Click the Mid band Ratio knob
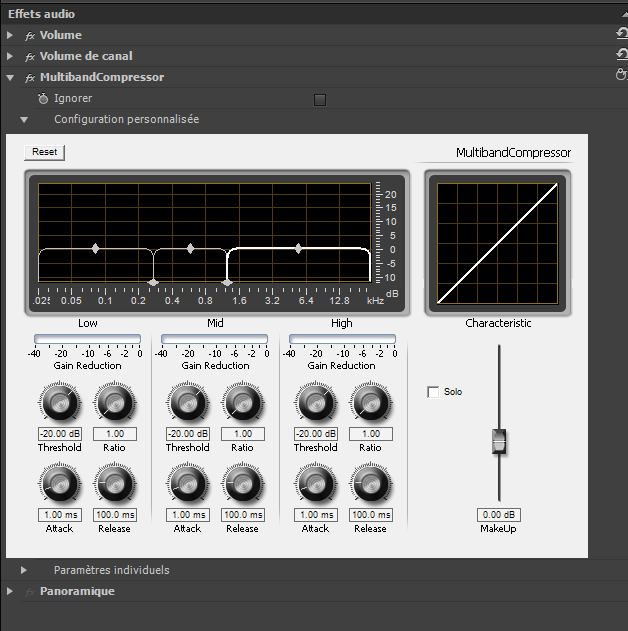The image size is (628, 631). click(243, 403)
